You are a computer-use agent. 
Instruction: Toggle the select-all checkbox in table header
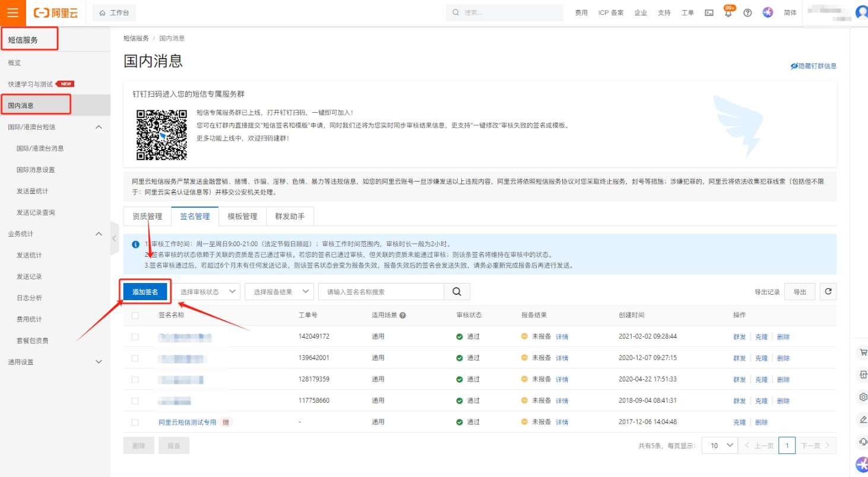(x=135, y=316)
